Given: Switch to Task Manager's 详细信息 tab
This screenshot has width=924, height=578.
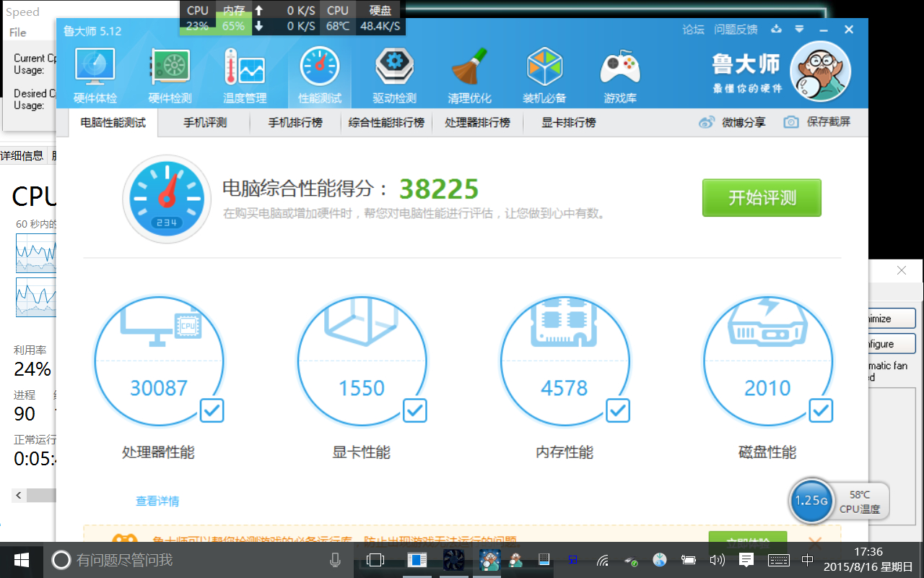Looking at the screenshot, I should click(22, 155).
